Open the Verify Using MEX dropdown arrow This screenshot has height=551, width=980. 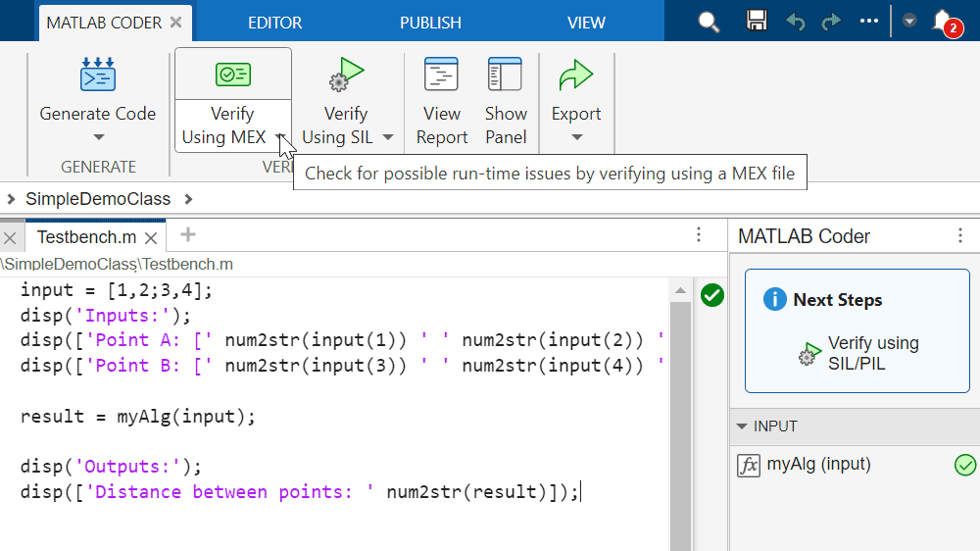tap(281, 137)
